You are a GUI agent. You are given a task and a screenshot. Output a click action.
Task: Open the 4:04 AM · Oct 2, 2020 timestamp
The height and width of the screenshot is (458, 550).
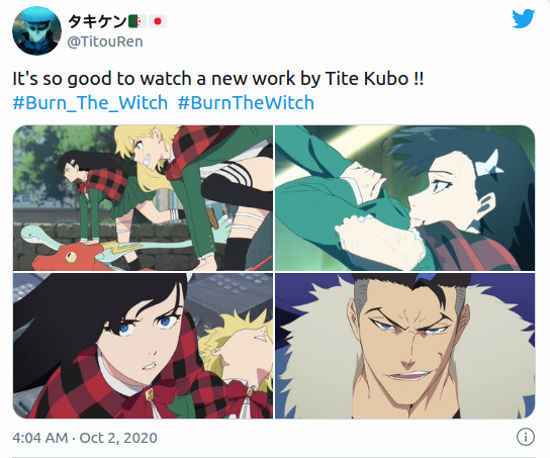pos(85,438)
